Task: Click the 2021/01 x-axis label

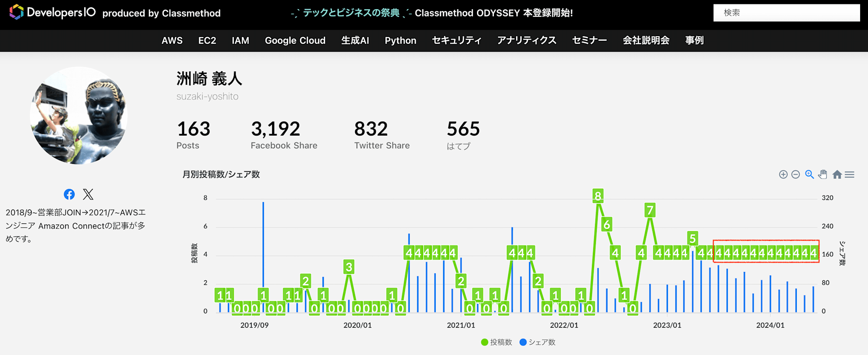Action: [461, 325]
